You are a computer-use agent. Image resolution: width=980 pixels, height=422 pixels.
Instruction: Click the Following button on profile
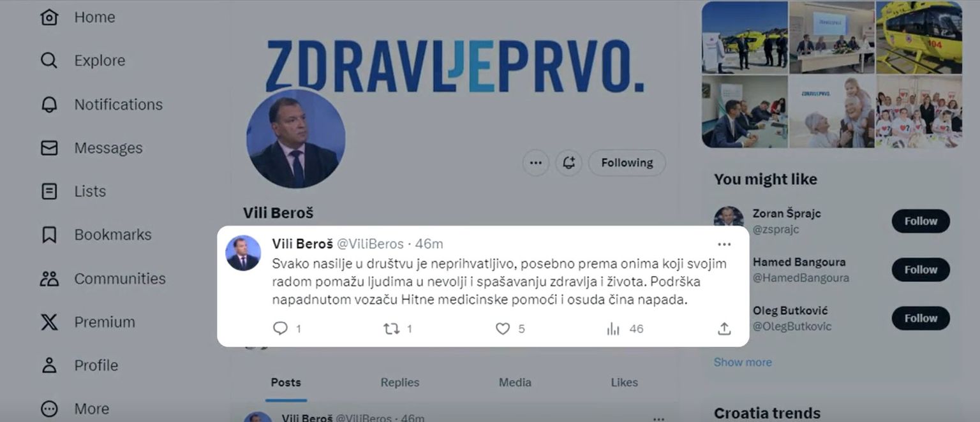[x=627, y=163]
